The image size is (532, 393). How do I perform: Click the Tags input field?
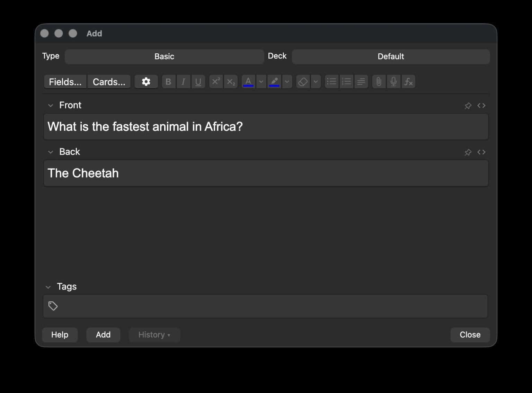[x=266, y=306]
